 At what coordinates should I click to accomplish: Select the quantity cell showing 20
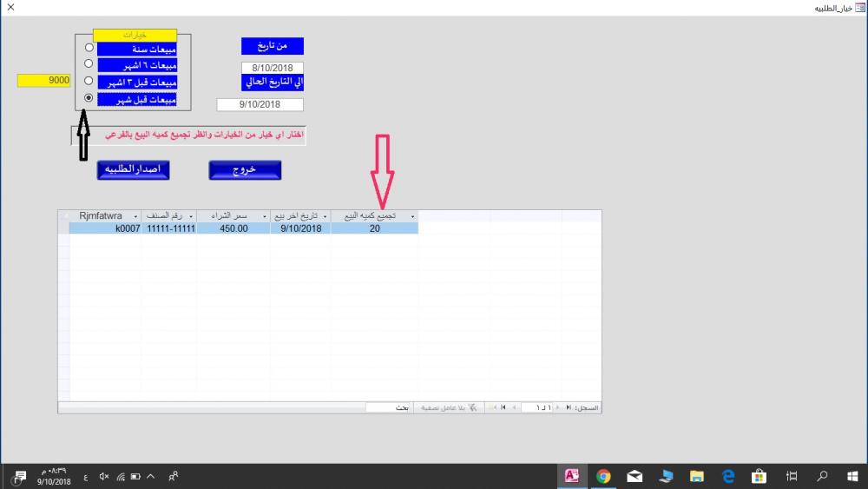[x=375, y=228]
